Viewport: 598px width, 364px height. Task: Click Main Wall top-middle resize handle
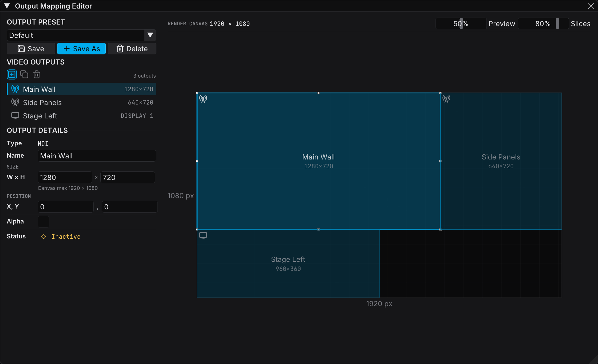coord(318,93)
